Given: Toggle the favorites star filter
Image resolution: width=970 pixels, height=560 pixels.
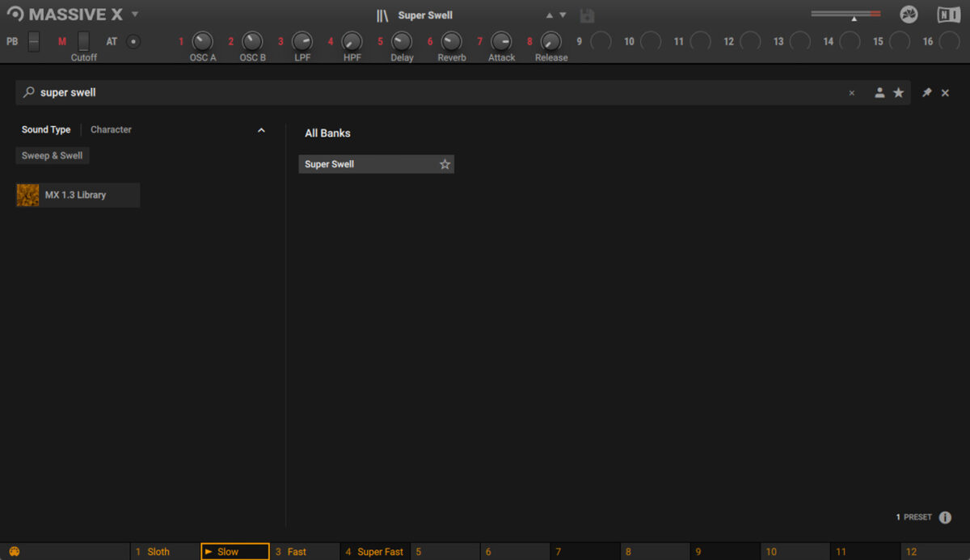Looking at the screenshot, I should pyautogui.click(x=898, y=93).
